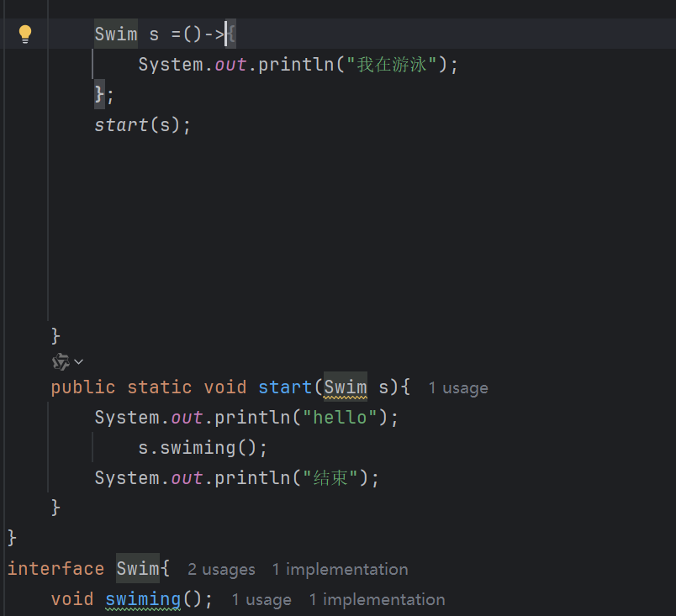Open '2 usages' hint beside interface Swim
Screen dimensions: 676x616
220,569
